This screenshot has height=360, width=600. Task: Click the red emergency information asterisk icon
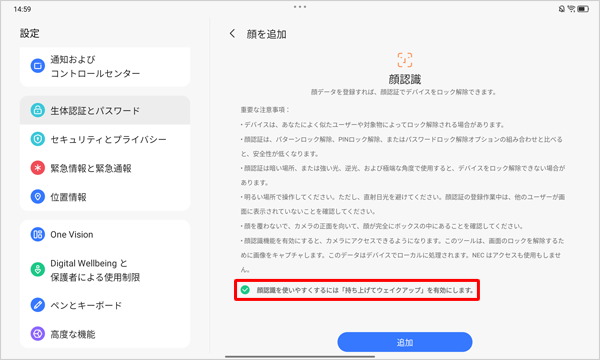tap(38, 168)
